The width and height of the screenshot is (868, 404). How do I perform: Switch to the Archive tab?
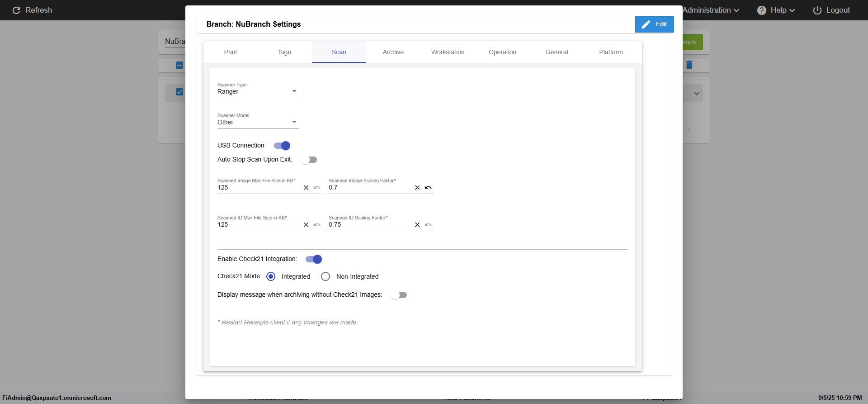[393, 52]
